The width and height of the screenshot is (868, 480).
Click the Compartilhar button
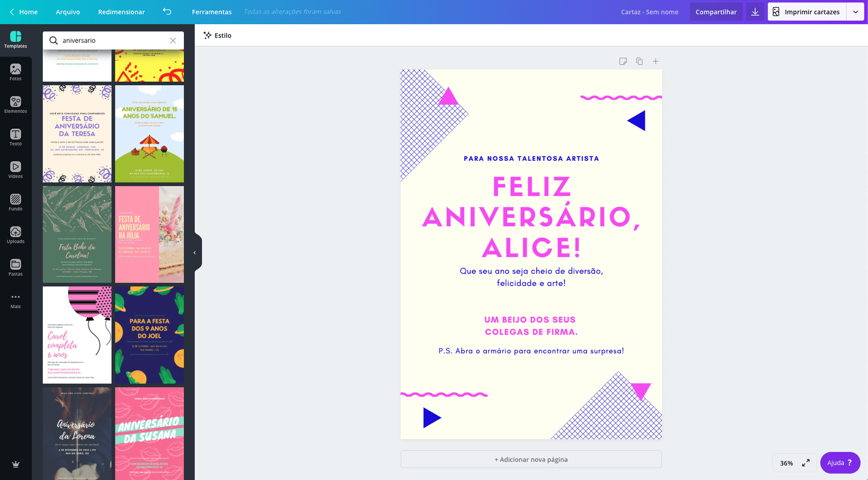(x=716, y=12)
